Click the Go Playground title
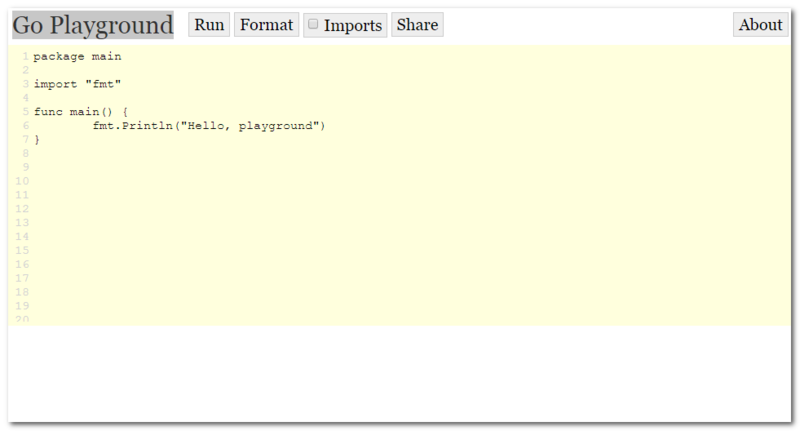Image resolution: width=800 pixels, height=431 pixels. (93, 25)
